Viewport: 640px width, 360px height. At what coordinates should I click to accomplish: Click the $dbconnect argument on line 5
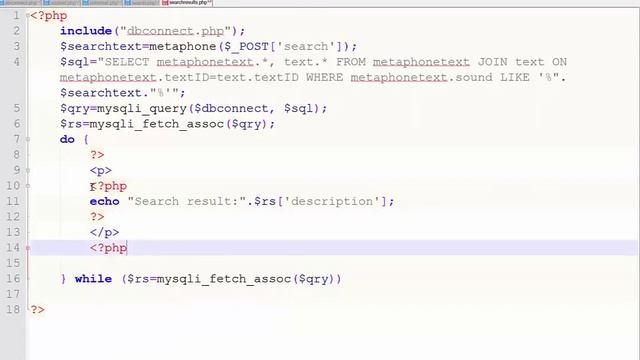[231, 109]
